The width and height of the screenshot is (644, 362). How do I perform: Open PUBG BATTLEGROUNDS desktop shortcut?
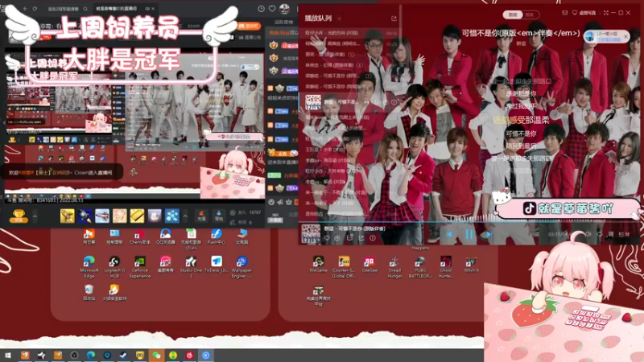click(419, 267)
